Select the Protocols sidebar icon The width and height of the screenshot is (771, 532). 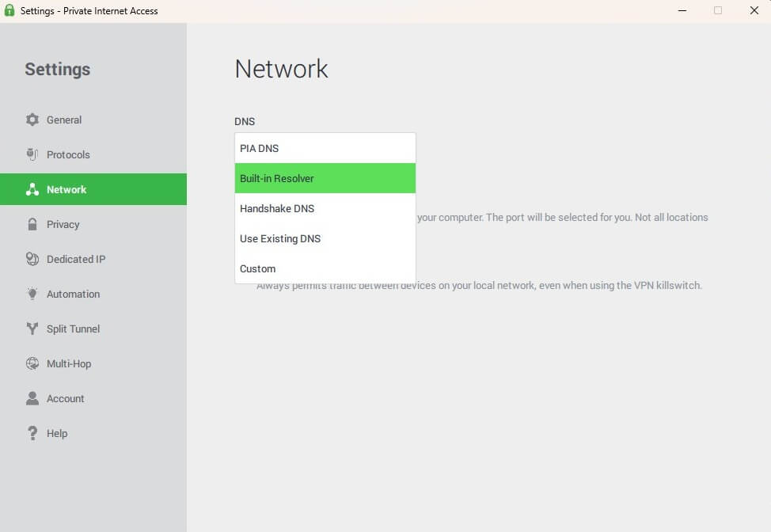32,154
